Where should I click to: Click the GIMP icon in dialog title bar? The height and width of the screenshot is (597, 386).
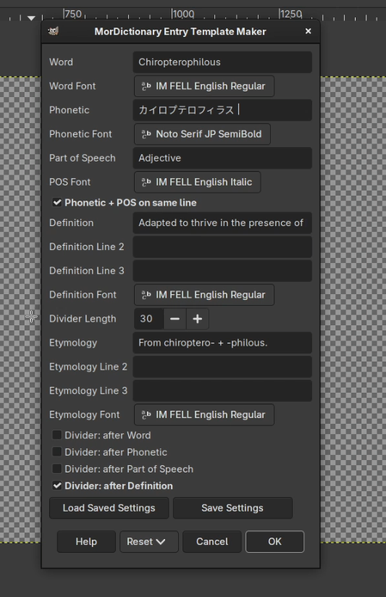pyautogui.click(x=54, y=31)
